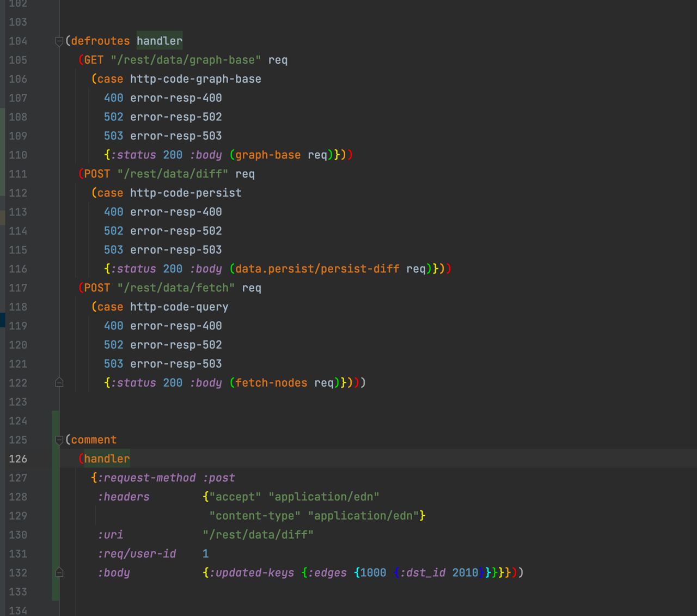Click http-code-persist on line 112
This screenshot has width=697, height=616.
186,193
